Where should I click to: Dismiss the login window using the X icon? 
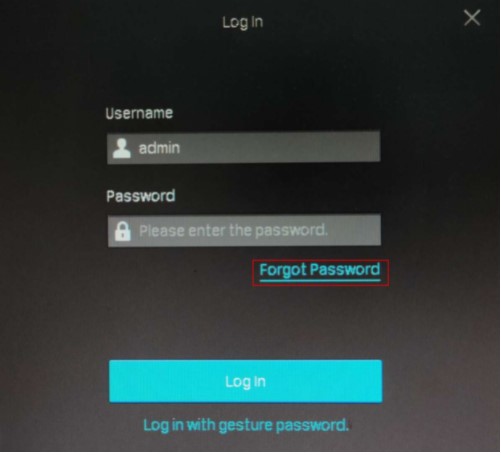coord(472,17)
